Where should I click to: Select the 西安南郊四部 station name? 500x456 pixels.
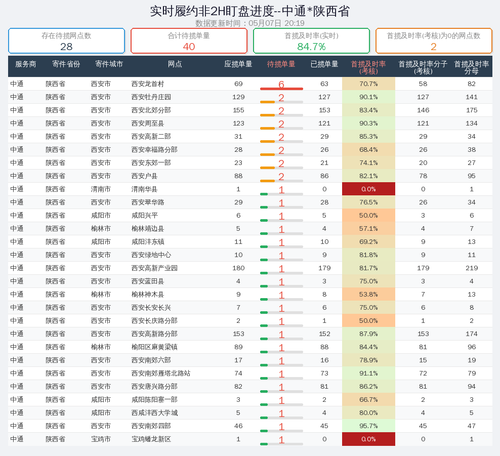pyautogui.click(x=151, y=426)
